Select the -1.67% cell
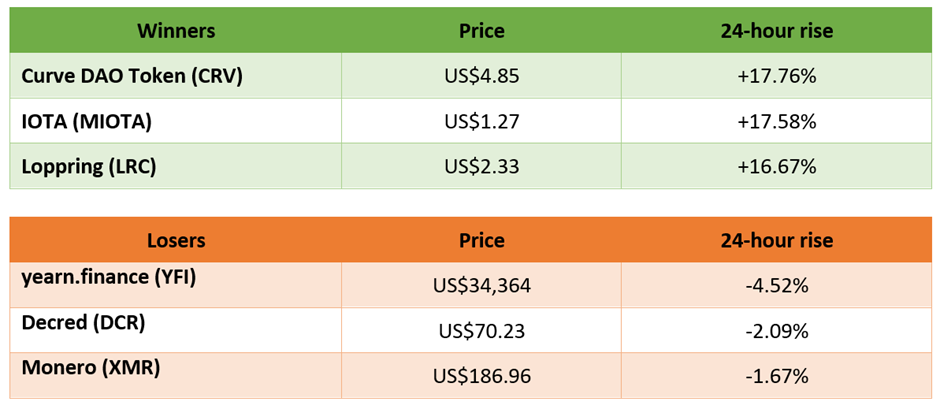This screenshot has height=409, width=940. point(777,375)
